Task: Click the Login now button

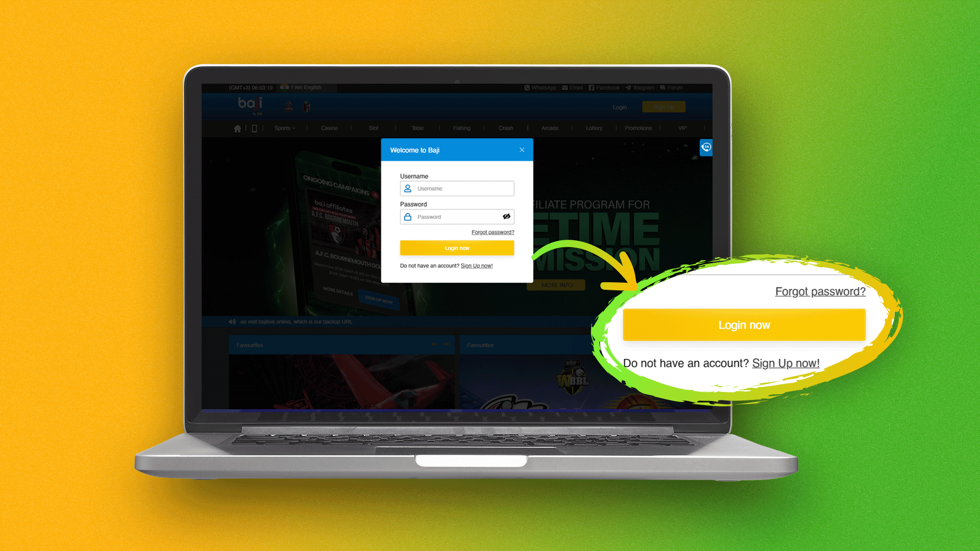Action: coord(457,247)
